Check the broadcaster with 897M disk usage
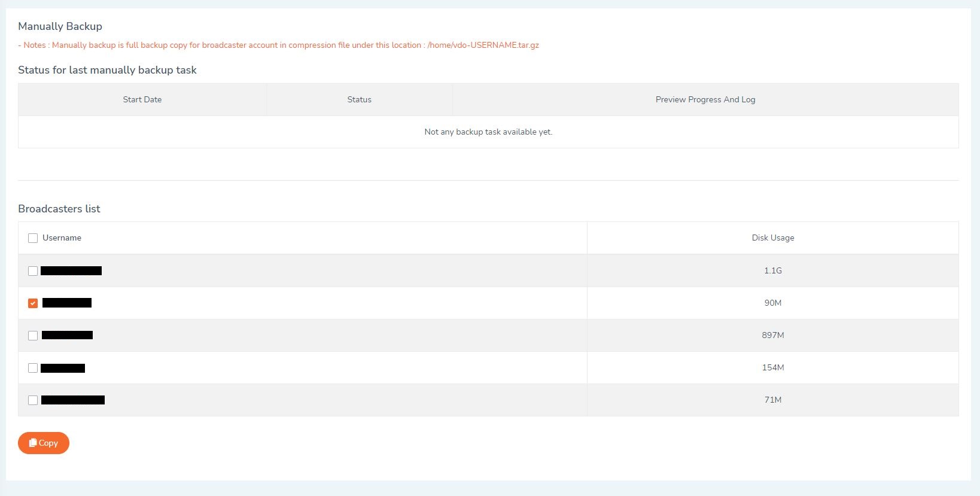980x496 pixels. 33,336
